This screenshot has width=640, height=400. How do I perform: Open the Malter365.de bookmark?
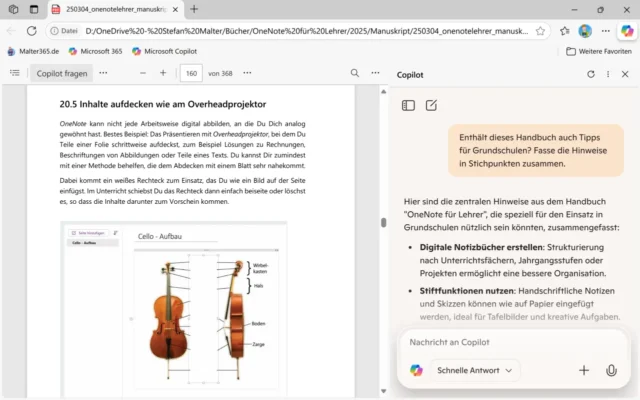point(33,50)
